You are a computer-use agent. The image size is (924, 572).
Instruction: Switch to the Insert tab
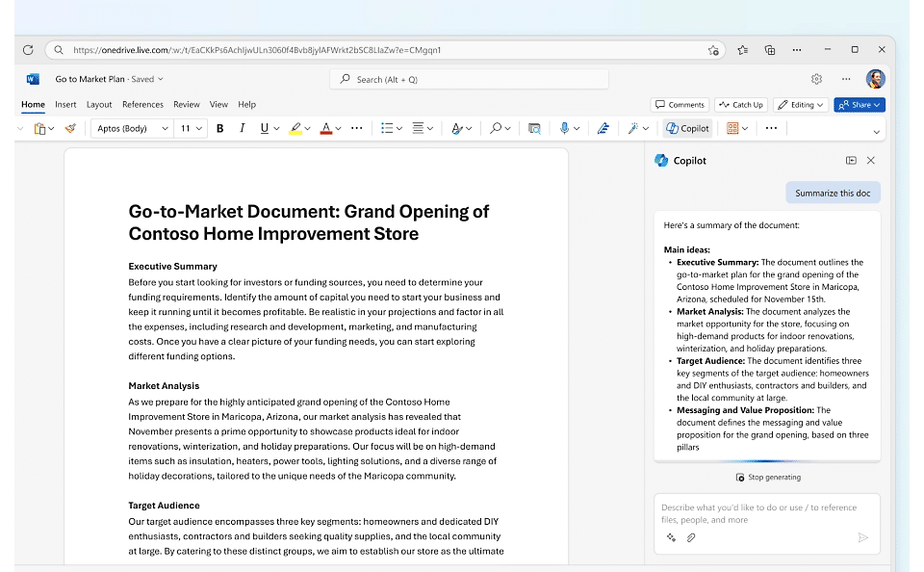pos(65,104)
